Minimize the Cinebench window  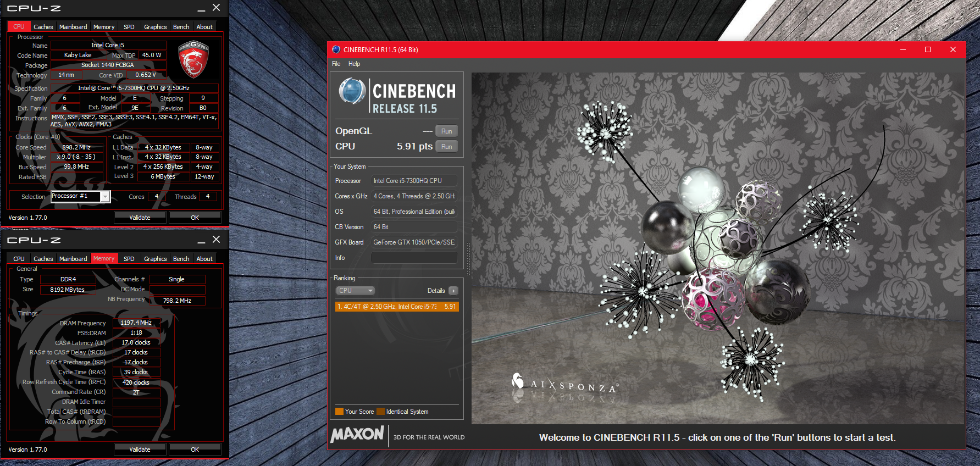tap(903, 49)
